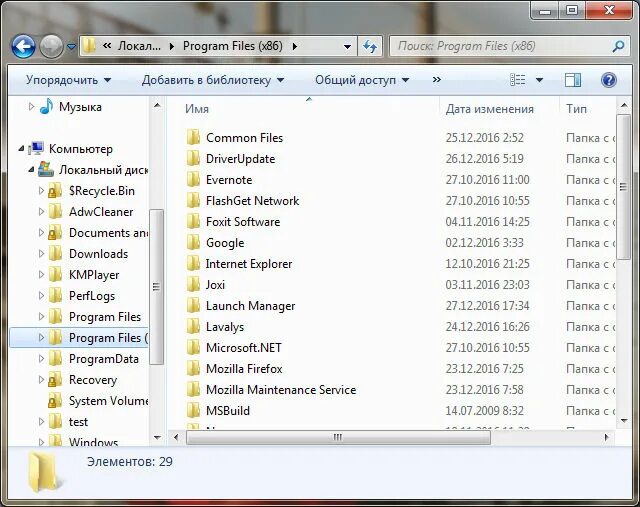Show hidden toolbar commands via » chevron

(436, 80)
